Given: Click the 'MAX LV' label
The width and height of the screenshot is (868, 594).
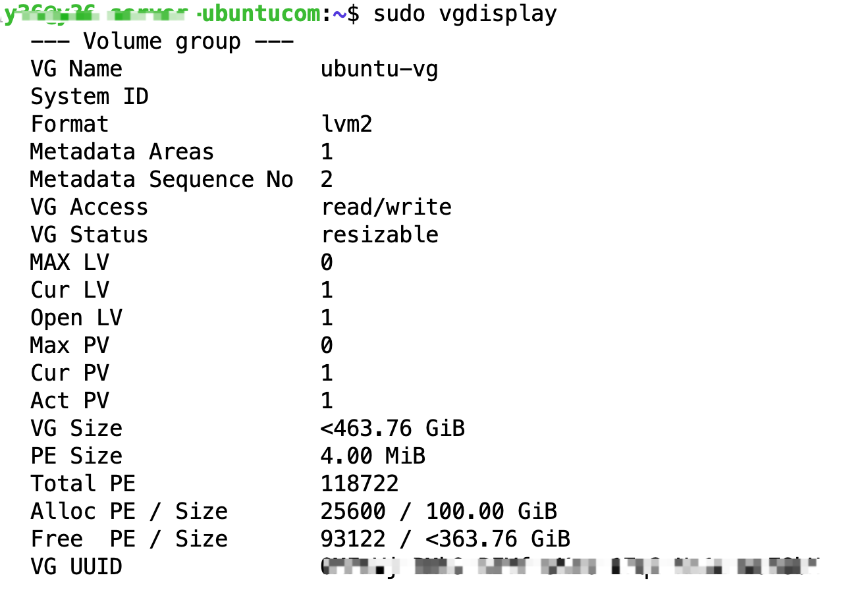Looking at the screenshot, I should 70,262.
